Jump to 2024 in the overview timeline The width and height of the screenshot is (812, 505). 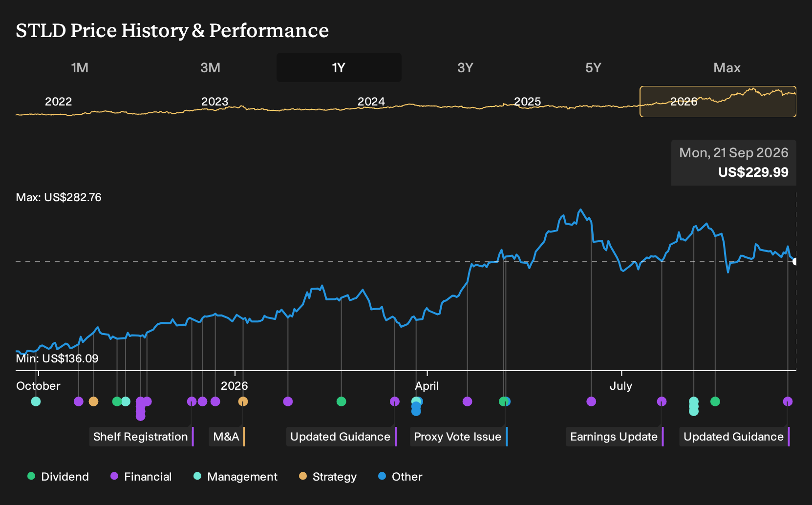point(371,102)
